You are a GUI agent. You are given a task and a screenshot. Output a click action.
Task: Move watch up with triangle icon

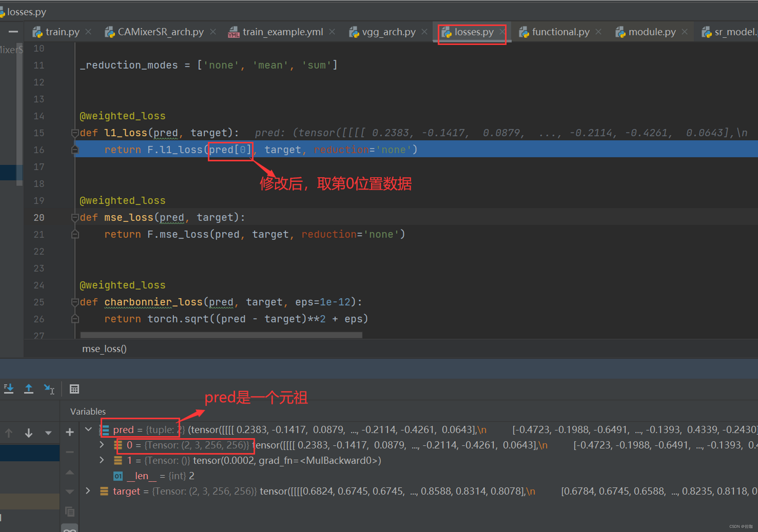(70, 472)
